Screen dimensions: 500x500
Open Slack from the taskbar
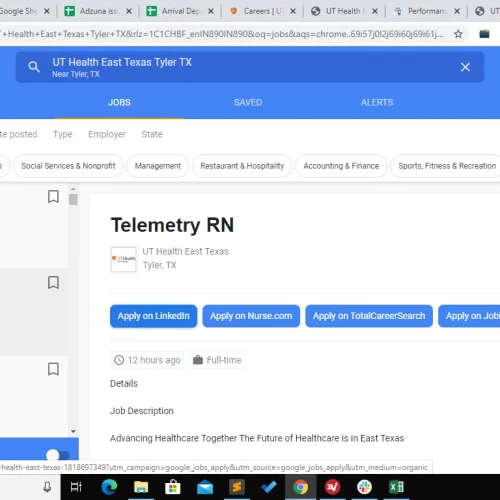[x=364, y=487]
